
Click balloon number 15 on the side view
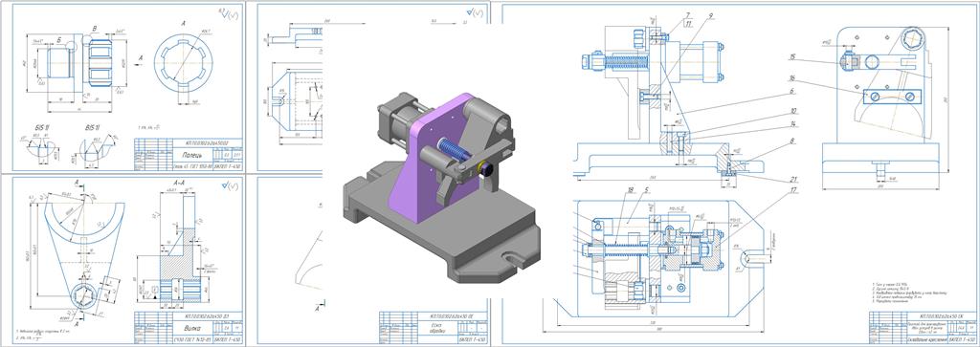point(791,56)
